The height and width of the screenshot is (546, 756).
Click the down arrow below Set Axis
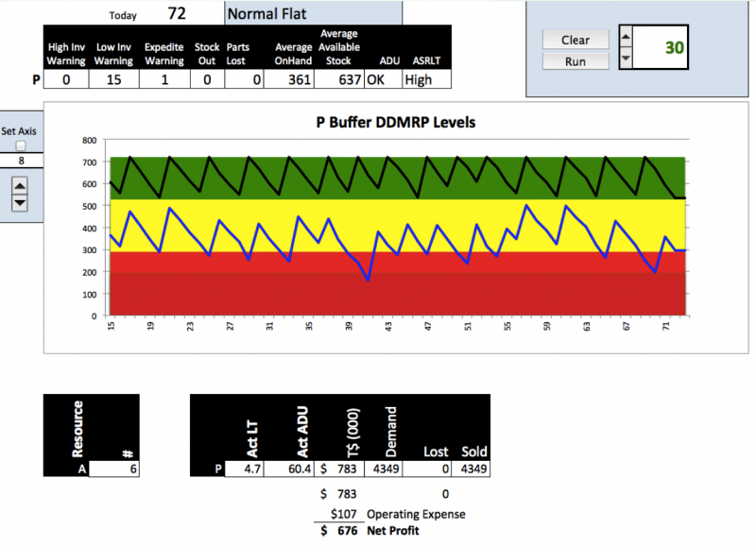(x=18, y=202)
